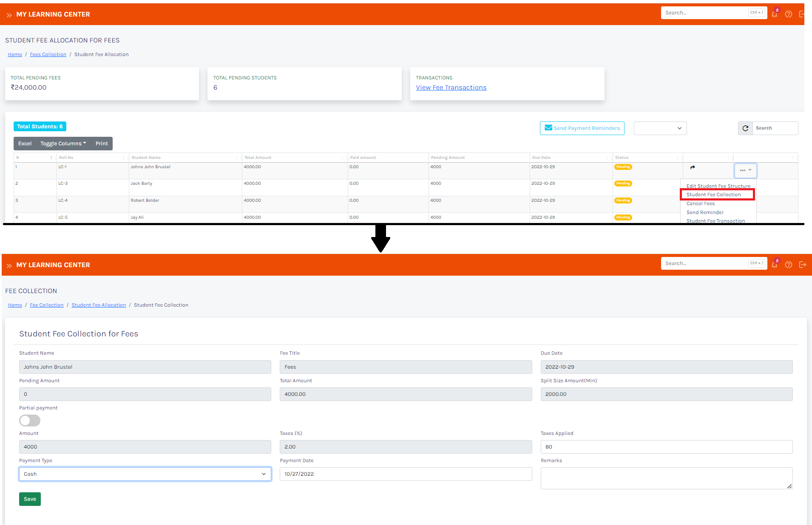Enable the Partial payment toggle

[x=30, y=421]
